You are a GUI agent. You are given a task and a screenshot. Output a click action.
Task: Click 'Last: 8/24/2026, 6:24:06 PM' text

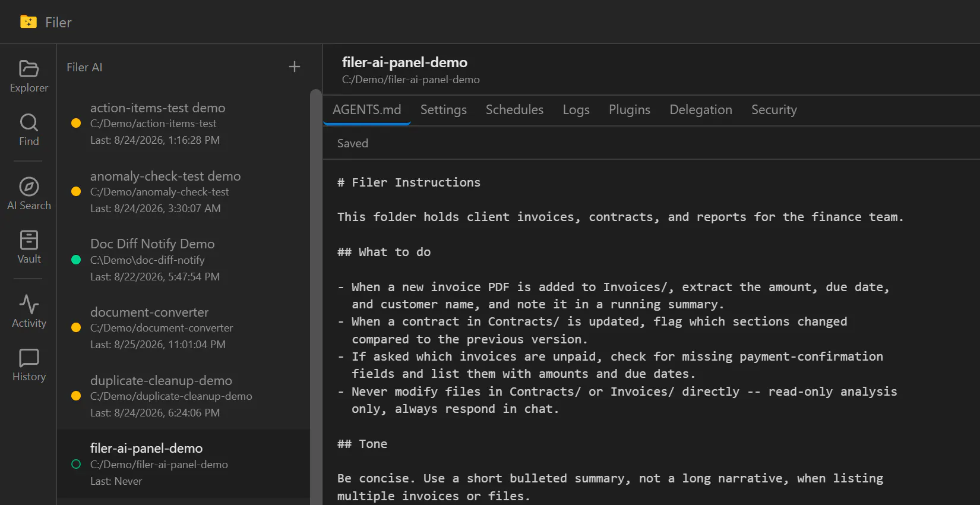coord(155,413)
